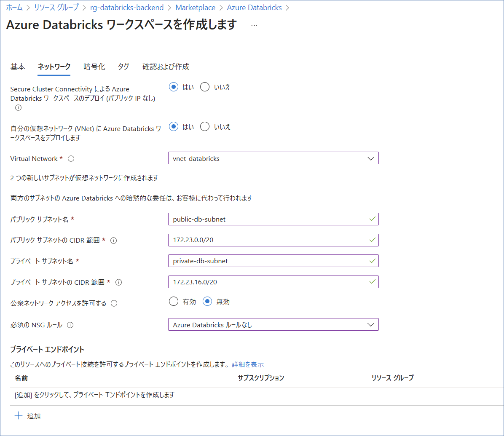Image resolution: width=504 pixels, height=436 pixels.
Task: Go to 確認および作成 tab
Action: 166,67
